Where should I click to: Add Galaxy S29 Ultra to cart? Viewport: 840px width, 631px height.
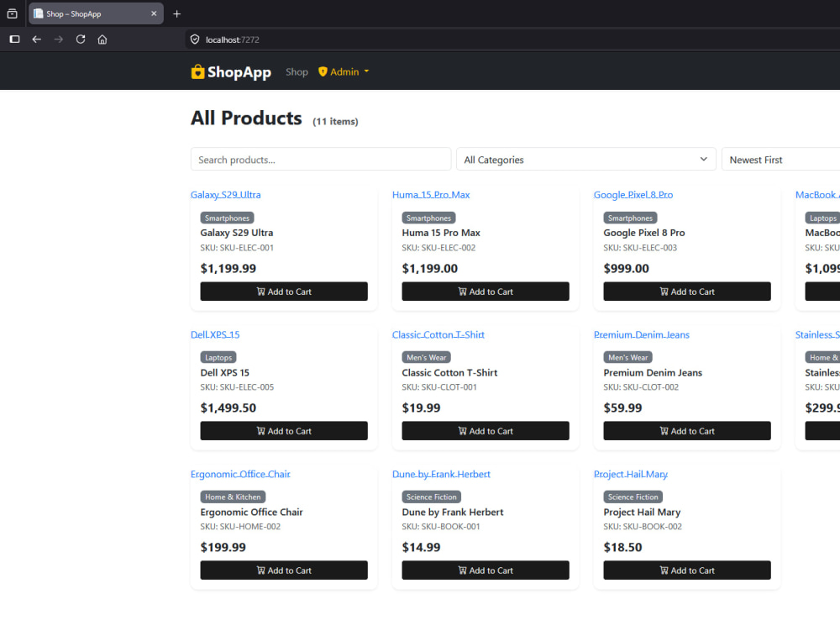click(x=284, y=292)
